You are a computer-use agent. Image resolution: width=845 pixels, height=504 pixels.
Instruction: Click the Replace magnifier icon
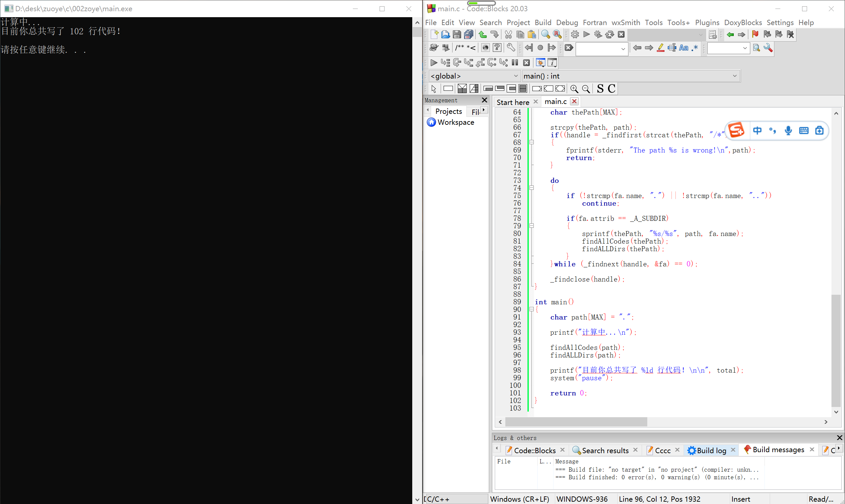pyautogui.click(x=557, y=34)
